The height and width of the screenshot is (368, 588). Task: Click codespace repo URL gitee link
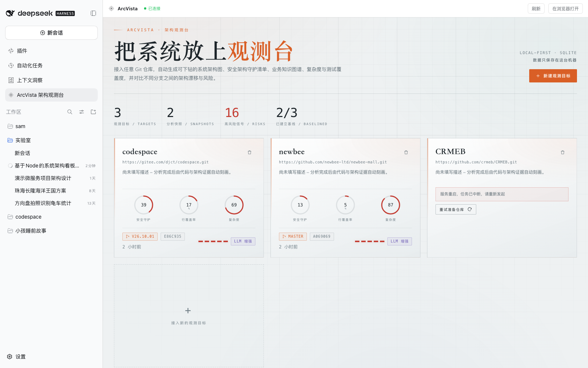[165, 162]
